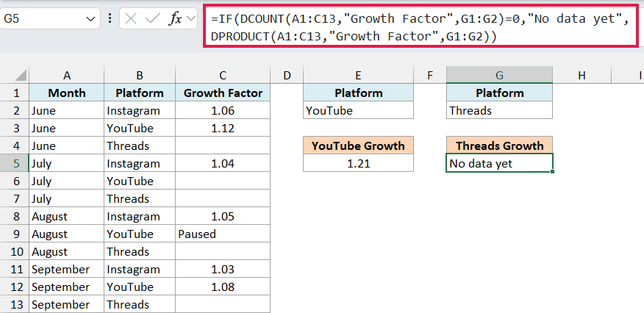
Task: Click Threads cell in row 13
Action: pyautogui.click(x=140, y=305)
